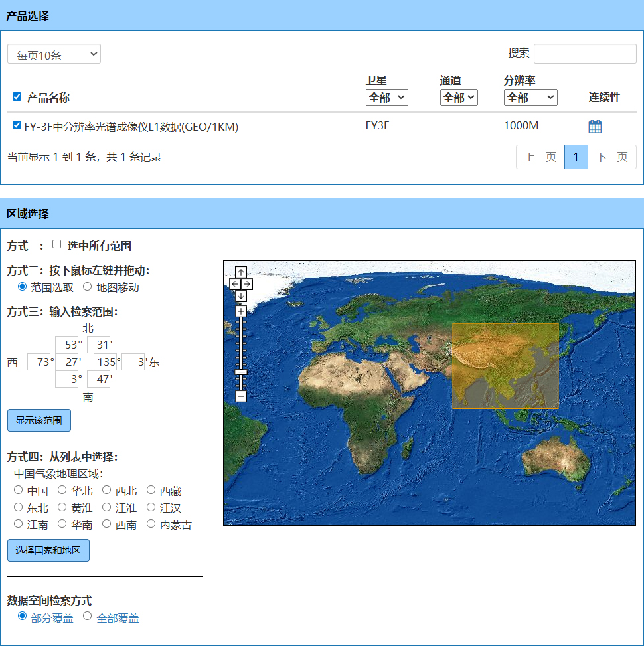This screenshot has height=646, width=644.
Task: Click the pan up arrow on map
Action: (241, 272)
